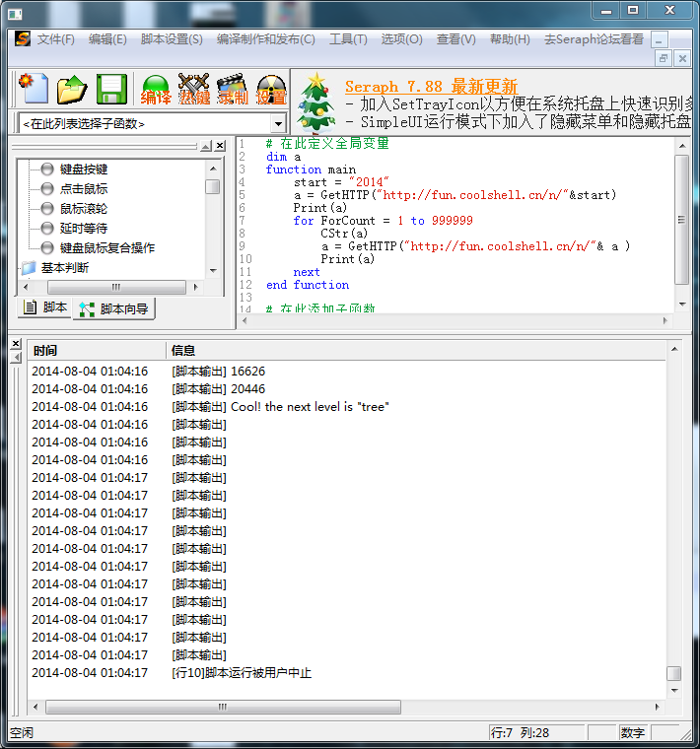Click 去Seraph论坛看看 menu item
Viewport: 700px width, 749px height.
click(x=594, y=39)
